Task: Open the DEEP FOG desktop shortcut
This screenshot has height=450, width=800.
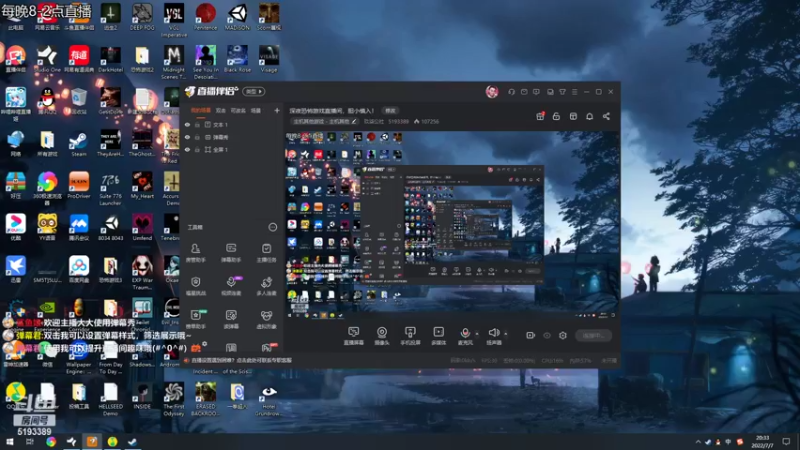Action: coord(142,17)
